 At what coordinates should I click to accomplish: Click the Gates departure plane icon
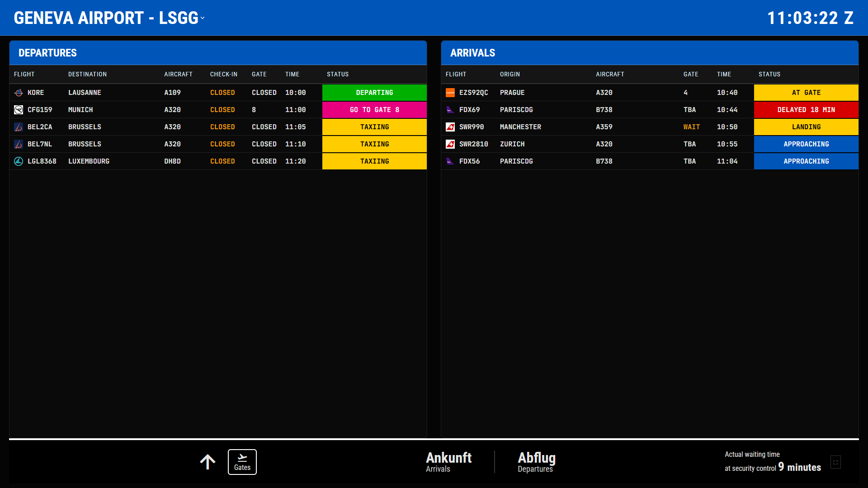click(x=242, y=458)
